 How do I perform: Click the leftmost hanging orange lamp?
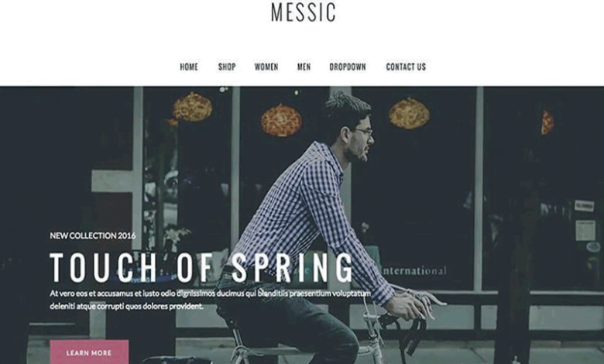[x=192, y=107]
